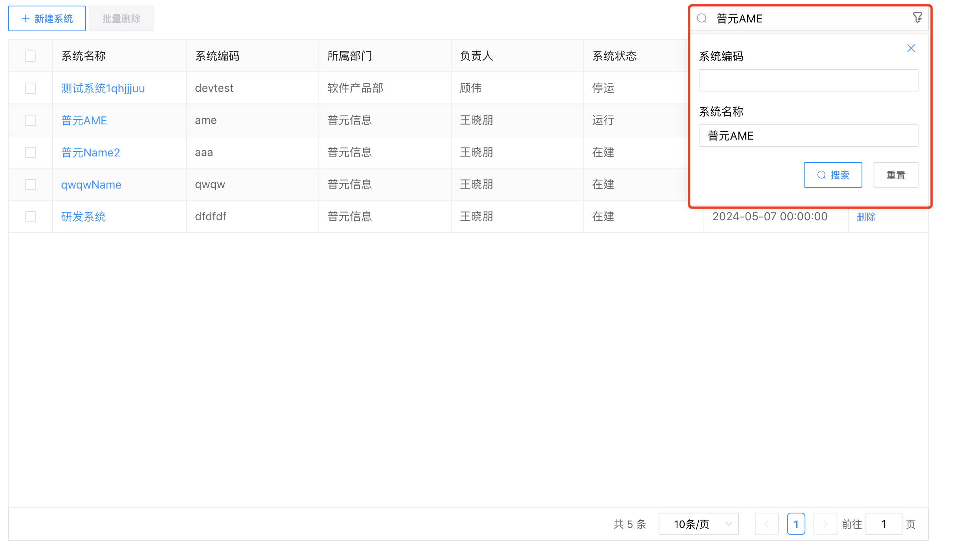Click the 搜索 button to run the search

tap(833, 175)
